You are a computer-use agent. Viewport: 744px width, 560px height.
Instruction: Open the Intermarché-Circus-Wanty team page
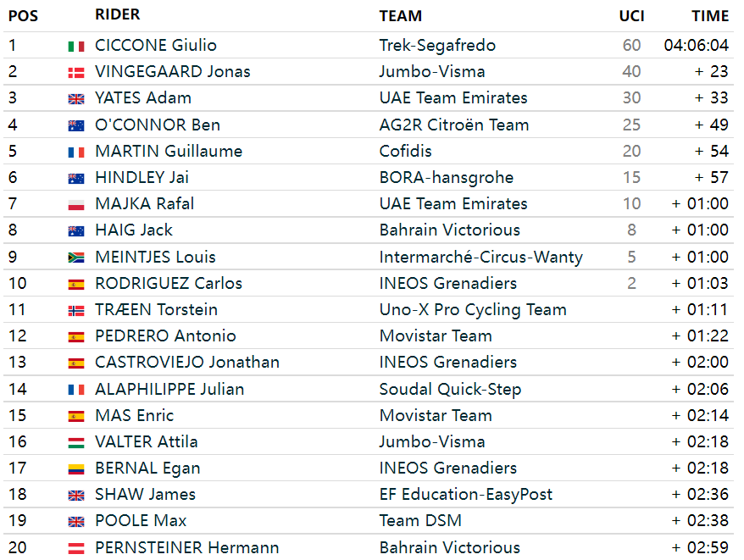[480, 257]
